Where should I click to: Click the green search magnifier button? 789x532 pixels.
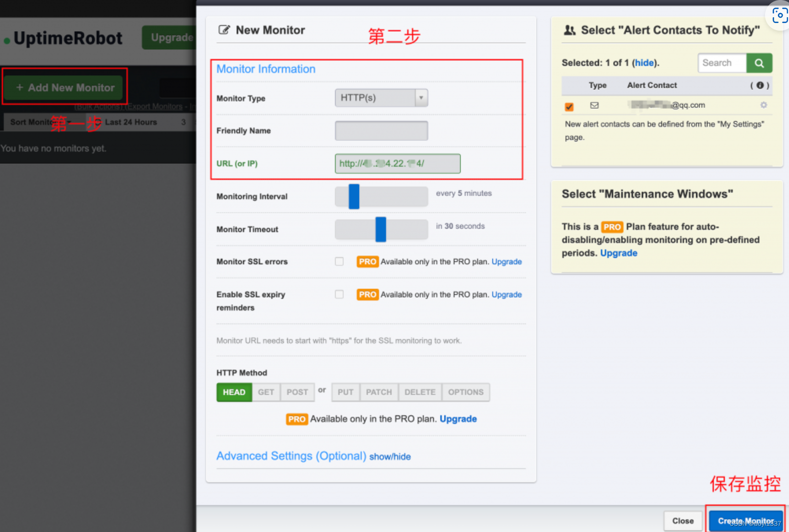(759, 63)
